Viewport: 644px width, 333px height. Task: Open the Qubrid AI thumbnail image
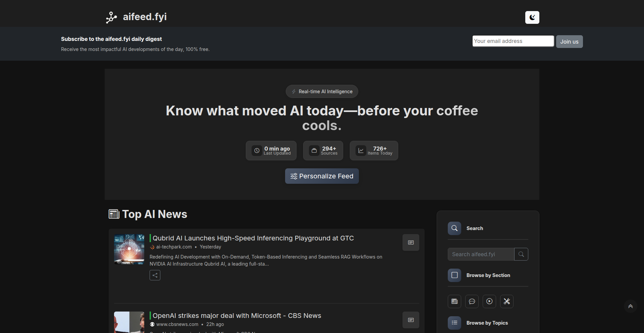(x=129, y=249)
